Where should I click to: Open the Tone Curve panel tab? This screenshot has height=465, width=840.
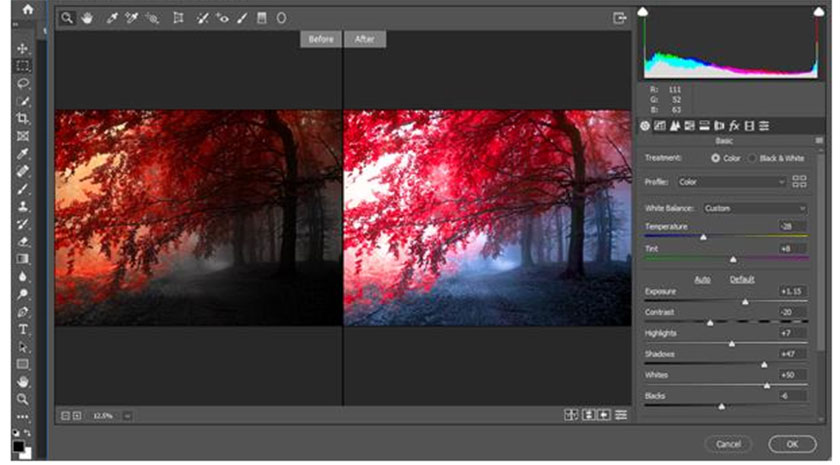coord(660,126)
